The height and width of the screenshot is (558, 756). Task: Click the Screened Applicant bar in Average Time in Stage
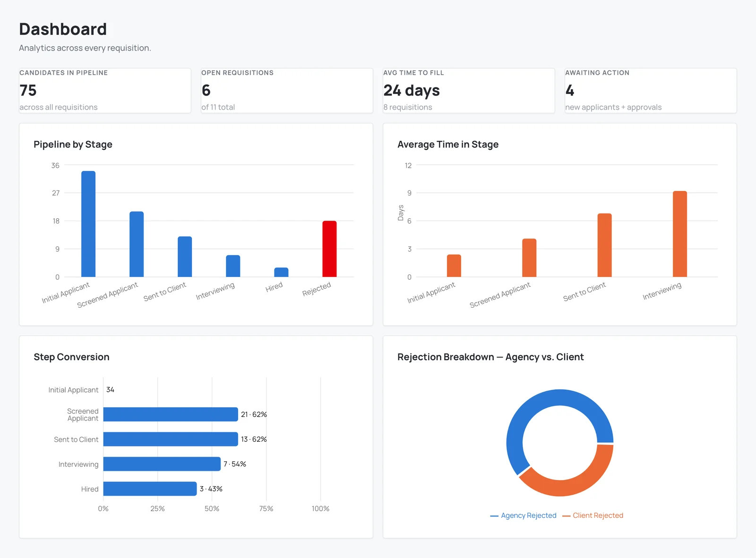click(x=529, y=258)
